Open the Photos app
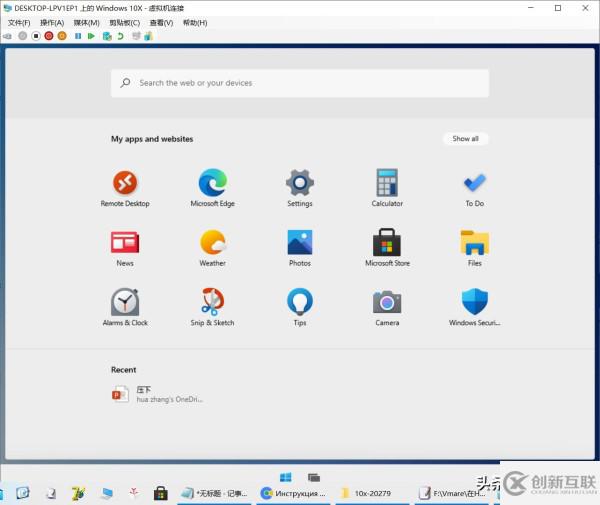The image size is (600, 505). [x=300, y=249]
